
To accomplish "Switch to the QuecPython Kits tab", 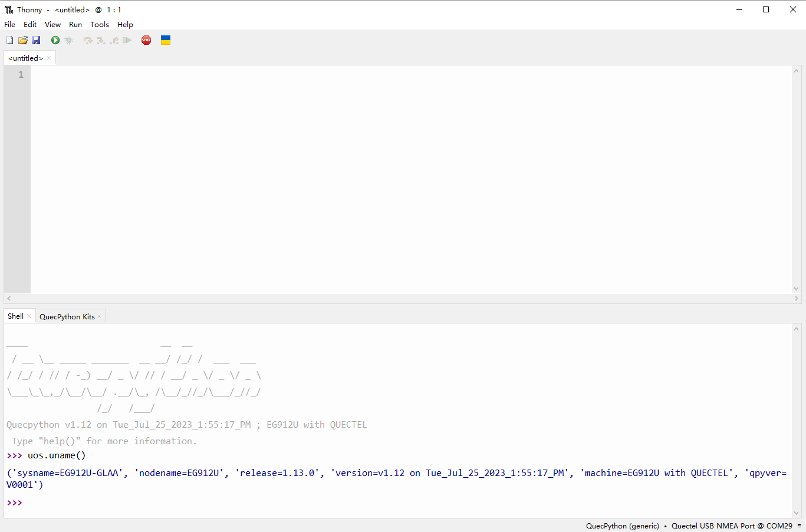I will [x=67, y=317].
